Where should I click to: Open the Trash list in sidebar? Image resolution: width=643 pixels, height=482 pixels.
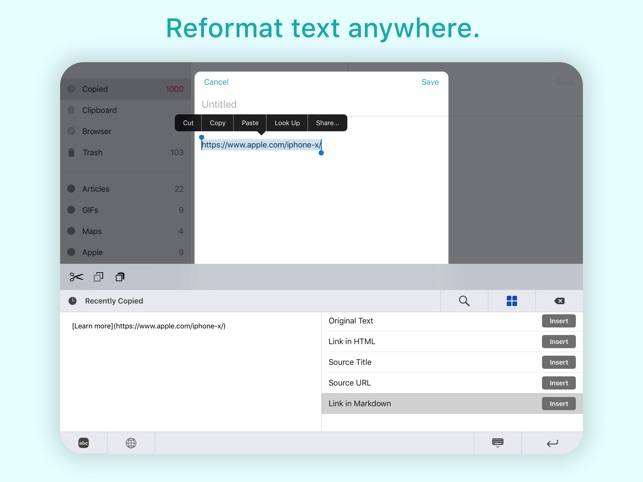pos(125,152)
